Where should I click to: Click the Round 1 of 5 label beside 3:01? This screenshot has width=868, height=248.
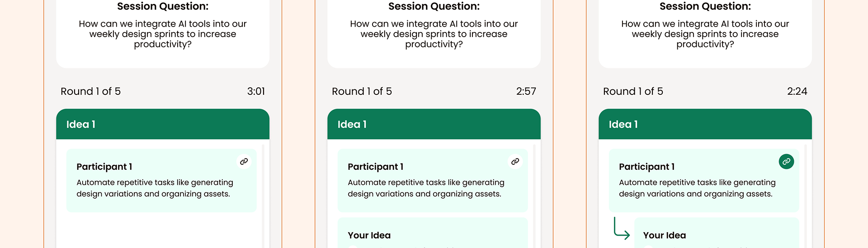91,91
